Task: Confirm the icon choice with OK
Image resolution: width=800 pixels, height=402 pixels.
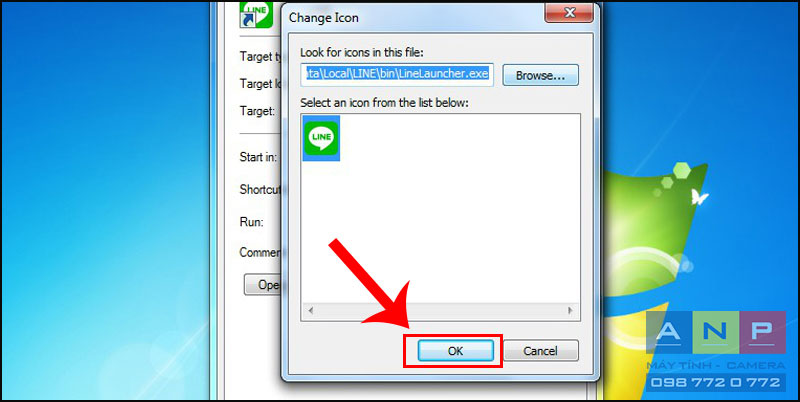Action: tap(456, 350)
